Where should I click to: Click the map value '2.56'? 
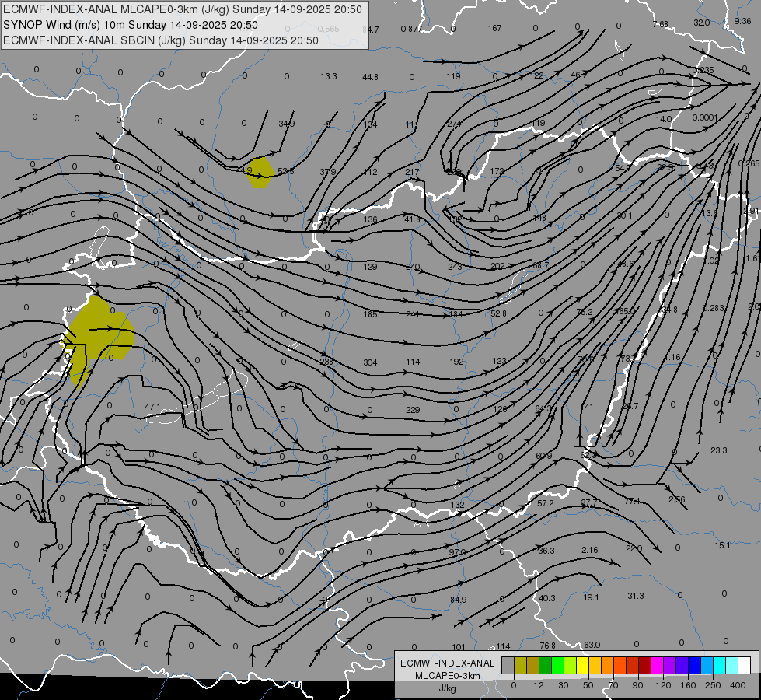click(676, 499)
